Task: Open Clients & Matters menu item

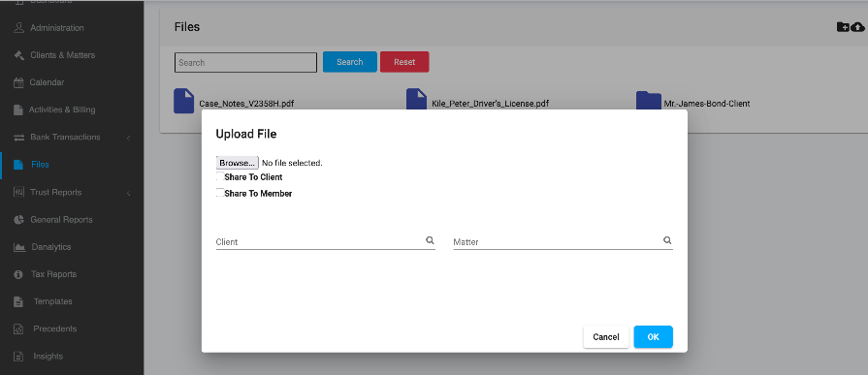Action: 62,55
